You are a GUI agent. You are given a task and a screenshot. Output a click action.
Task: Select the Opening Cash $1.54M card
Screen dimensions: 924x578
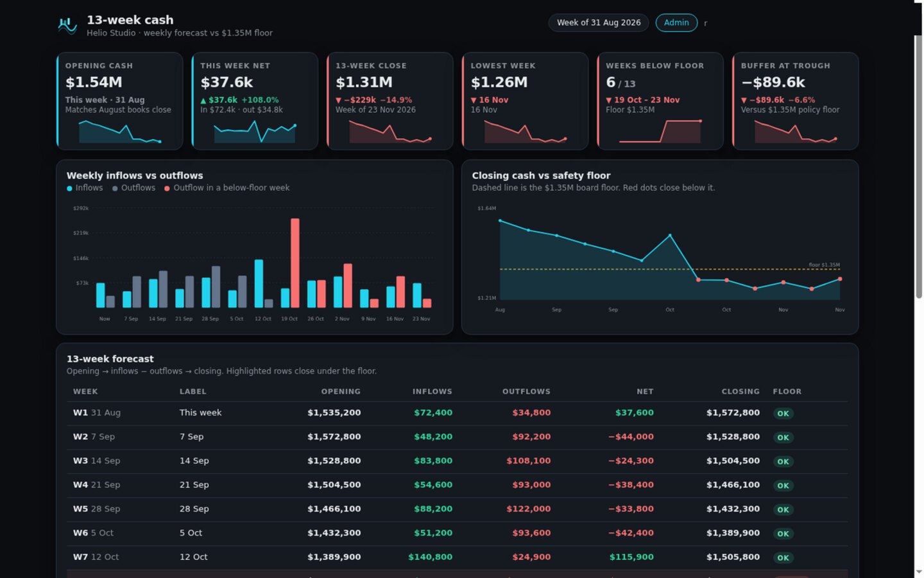click(x=120, y=101)
